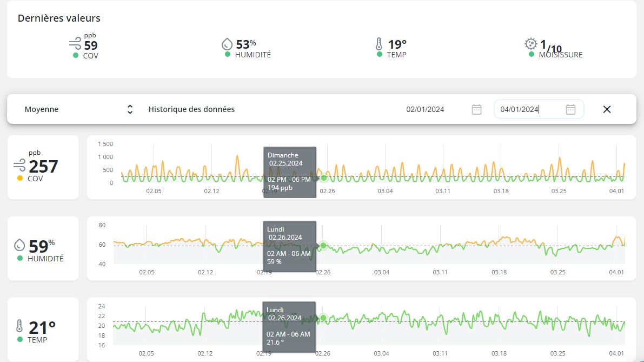The width and height of the screenshot is (644, 362).
Task: Click the Dernières valeurs heading
Action: [x=59, y=18]
